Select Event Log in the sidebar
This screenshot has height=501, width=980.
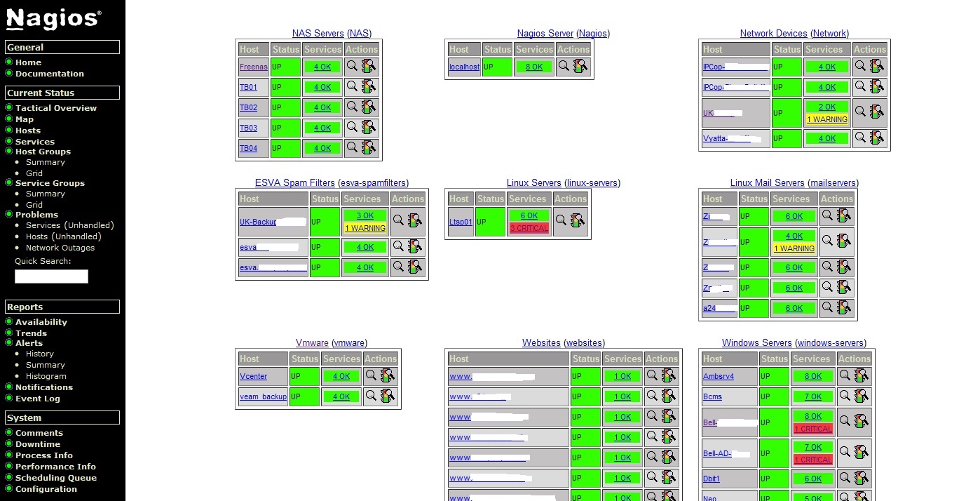tap(39, 399)
